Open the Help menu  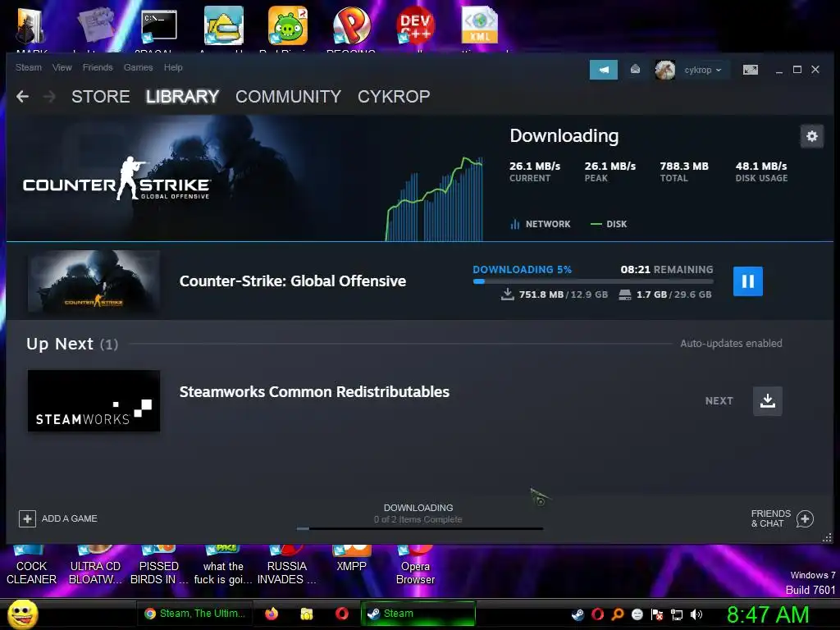pos(173,67)
